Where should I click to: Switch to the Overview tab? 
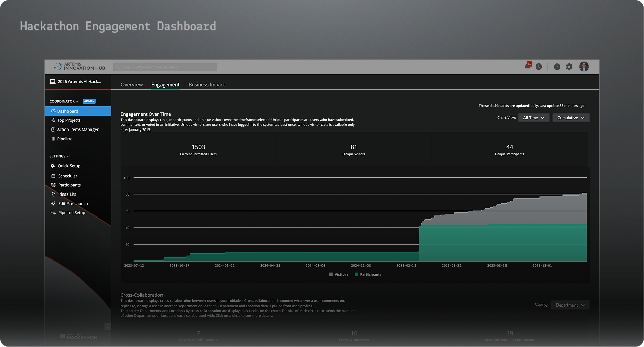point(131,84)
